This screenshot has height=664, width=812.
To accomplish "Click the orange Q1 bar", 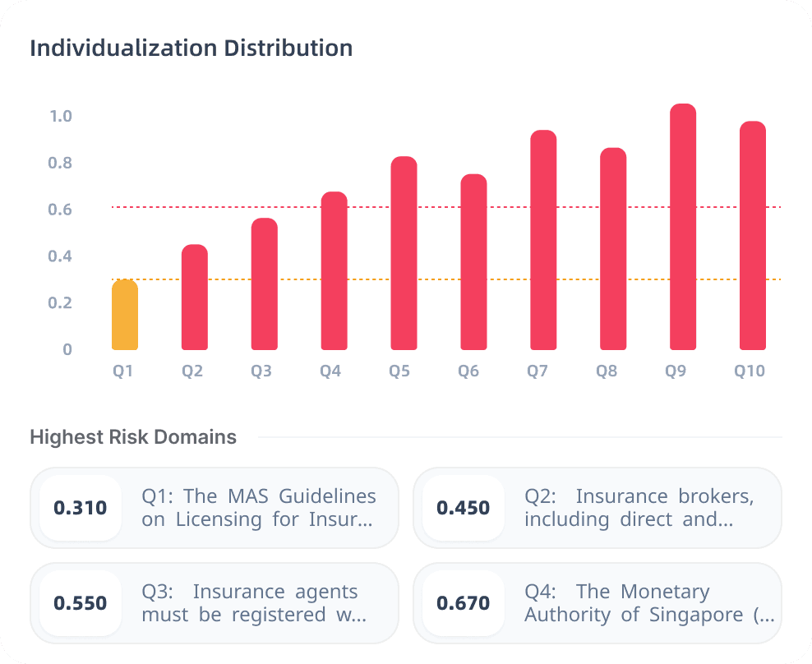I will (125, 315).
